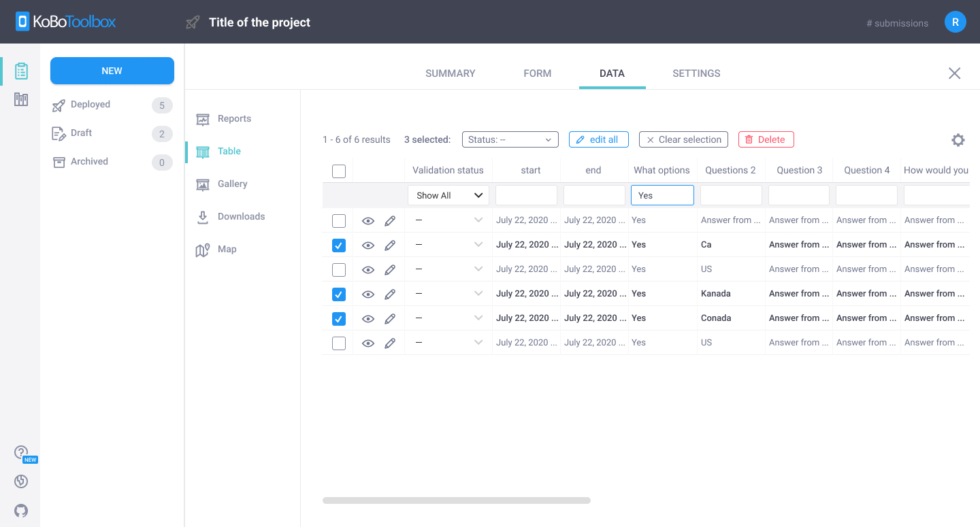The image size is (980, 527).
Task: Edit the second submission with pencil icon
Action: tap(390, 245)
